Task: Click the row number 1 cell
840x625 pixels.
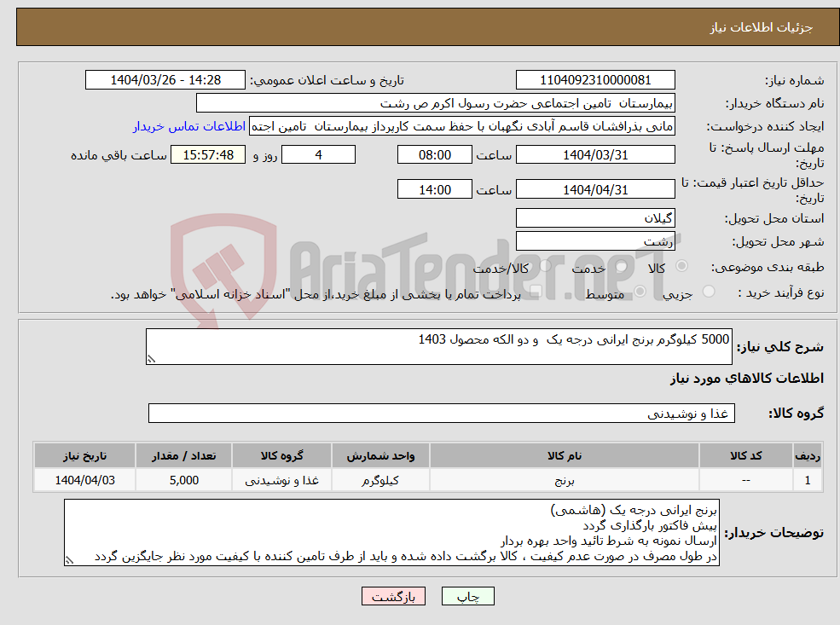Action: (x=807, y=480)
